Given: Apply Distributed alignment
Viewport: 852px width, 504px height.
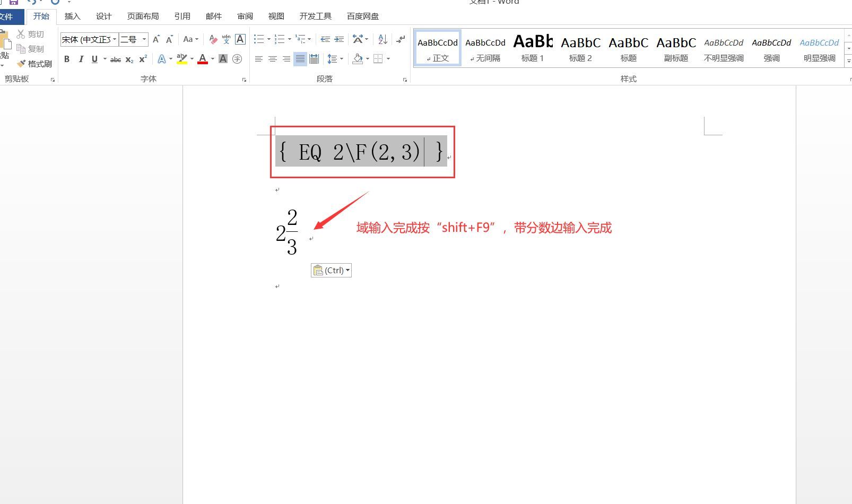Looking at the screenshot, I should [314, 59].
